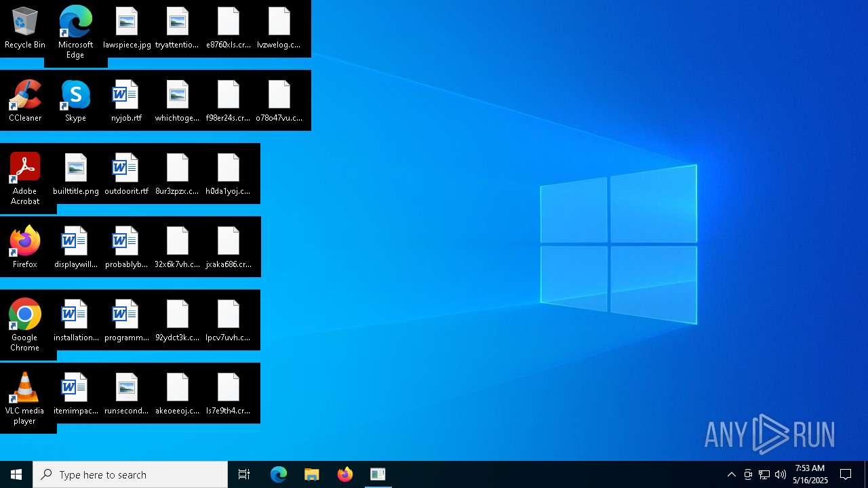
Task: Select the lpcv7uvh.c... file icon
Action: 229,321
